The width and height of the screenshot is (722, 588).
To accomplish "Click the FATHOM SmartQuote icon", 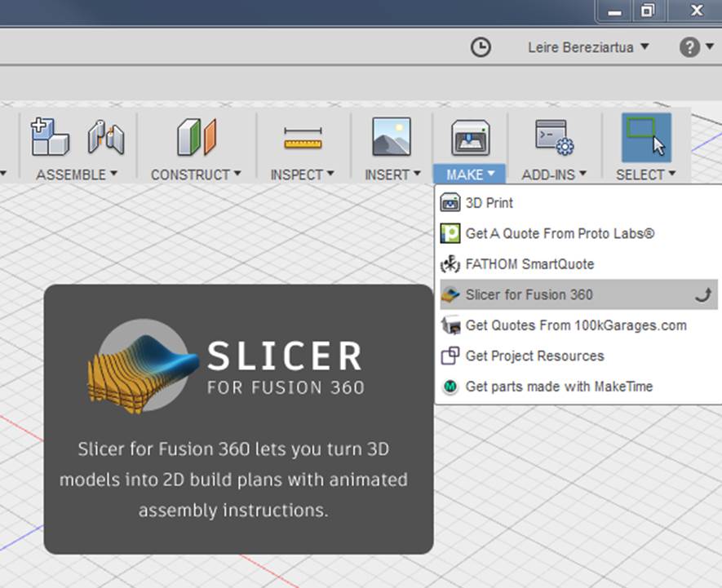I will tap(450, 264).
